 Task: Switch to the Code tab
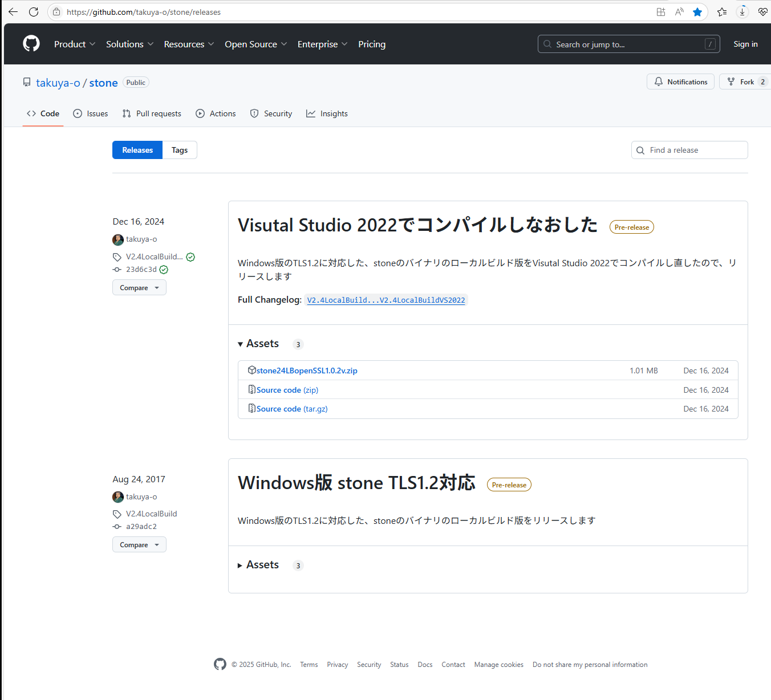pos(43,113)
